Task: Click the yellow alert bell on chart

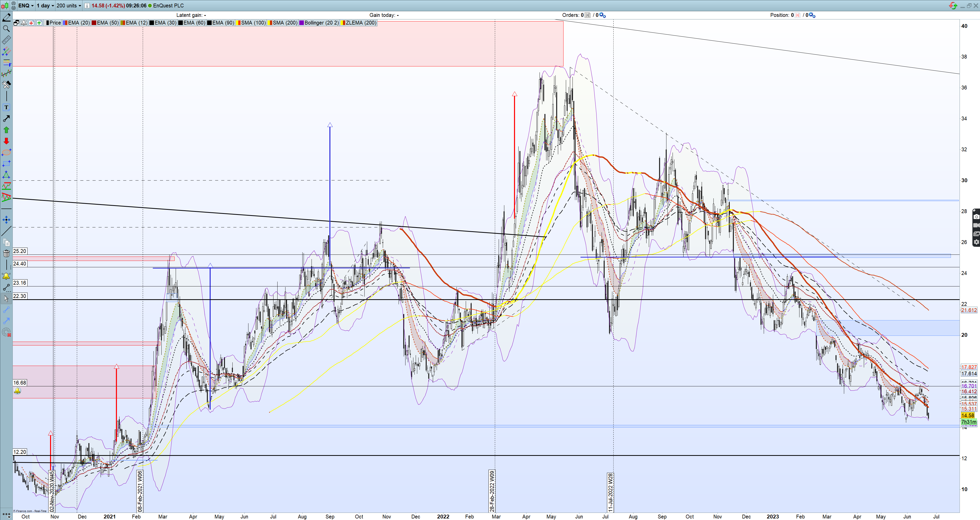Action: [x=17, y=391]
